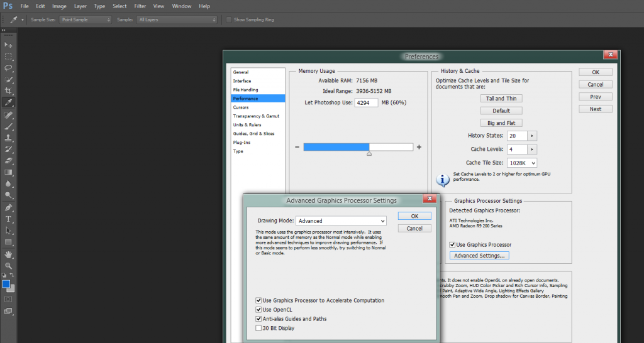Click the blue foreground color swatch
Screen dimensions: 644x343
point(6,284)
